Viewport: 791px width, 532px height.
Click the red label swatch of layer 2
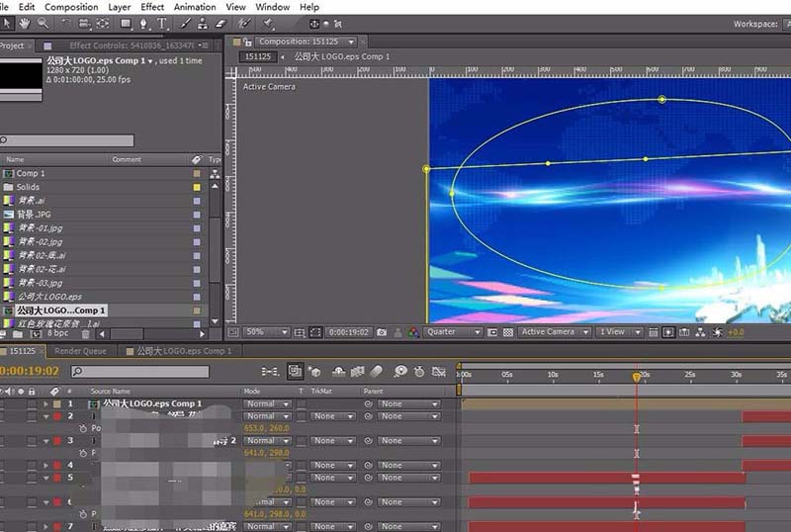[x=57, y=416]
